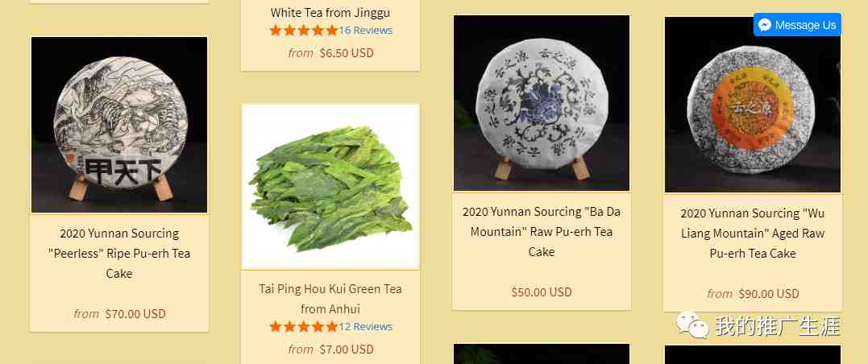Click the Message Us button

coord(797,25)
